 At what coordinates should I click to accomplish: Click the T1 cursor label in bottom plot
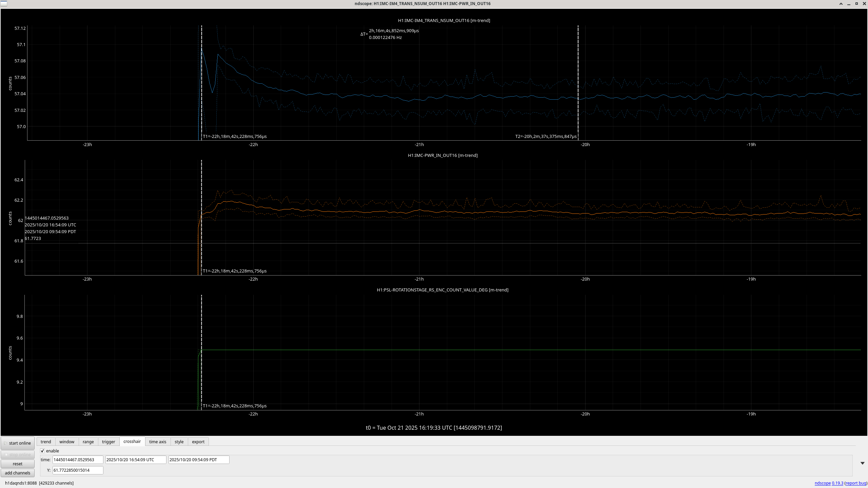pos(235,406)
